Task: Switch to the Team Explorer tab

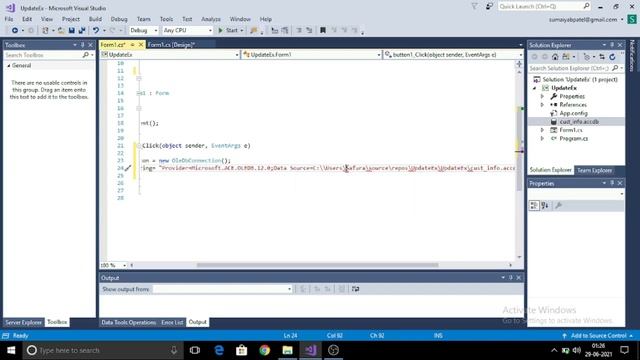Action: click(x=594, y=170)
